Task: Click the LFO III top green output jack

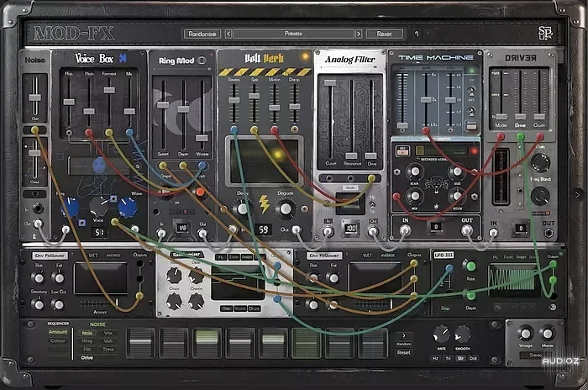Action: (553, 264)
